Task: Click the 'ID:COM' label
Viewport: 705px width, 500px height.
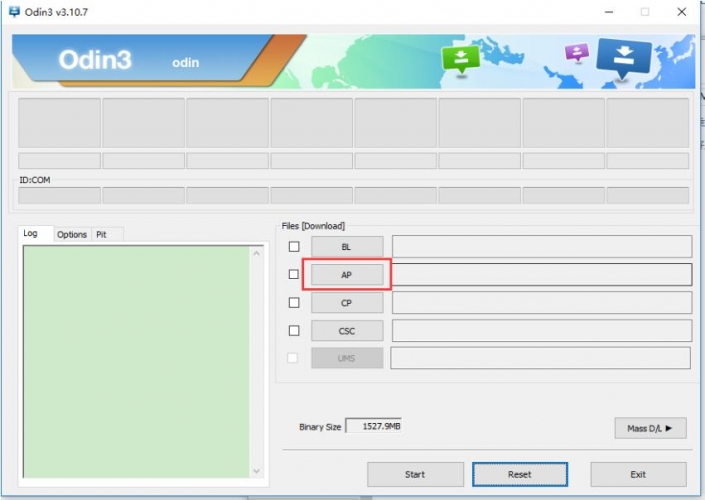Action: (35, 180)
